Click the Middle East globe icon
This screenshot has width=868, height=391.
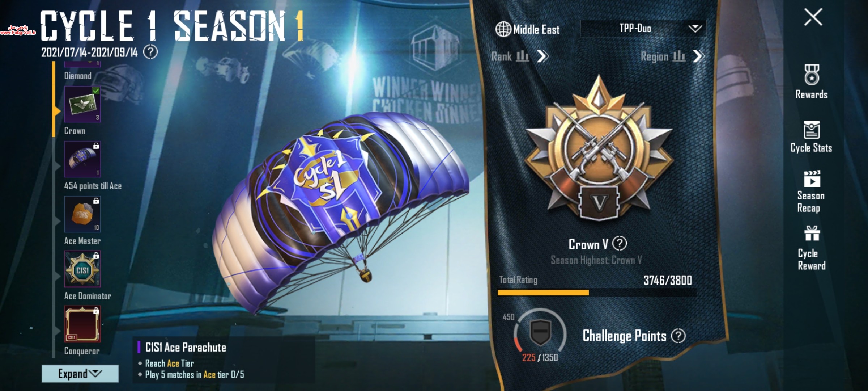(503, 29)
